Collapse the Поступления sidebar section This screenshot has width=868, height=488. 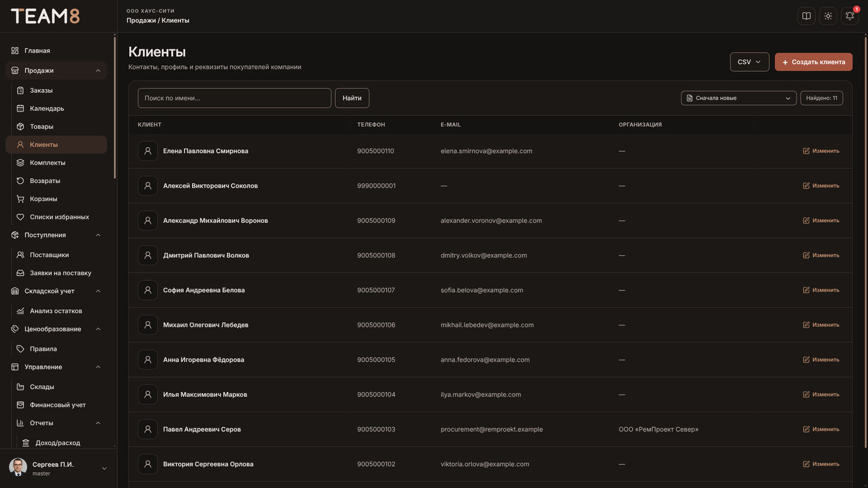[x=98, y=235]
